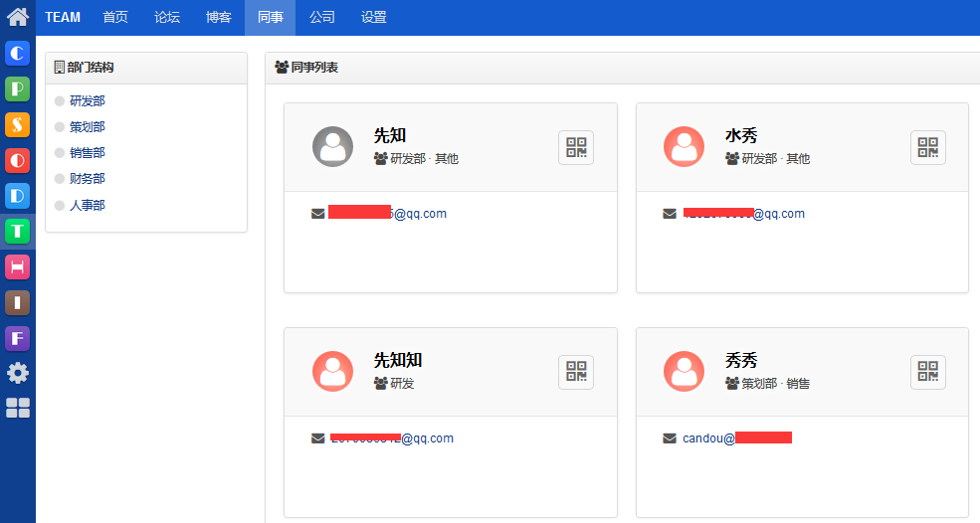This screenshot has height=523, width=980.
Task: Select 财务部 department
Action: (x=88, y=178)
